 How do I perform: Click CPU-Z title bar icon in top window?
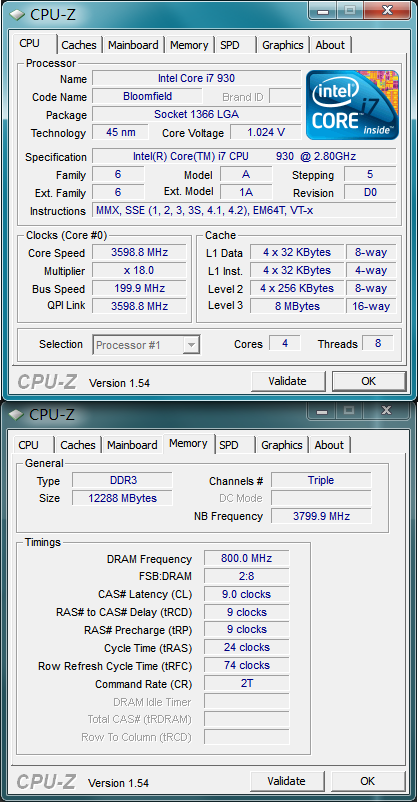[18, 14]
